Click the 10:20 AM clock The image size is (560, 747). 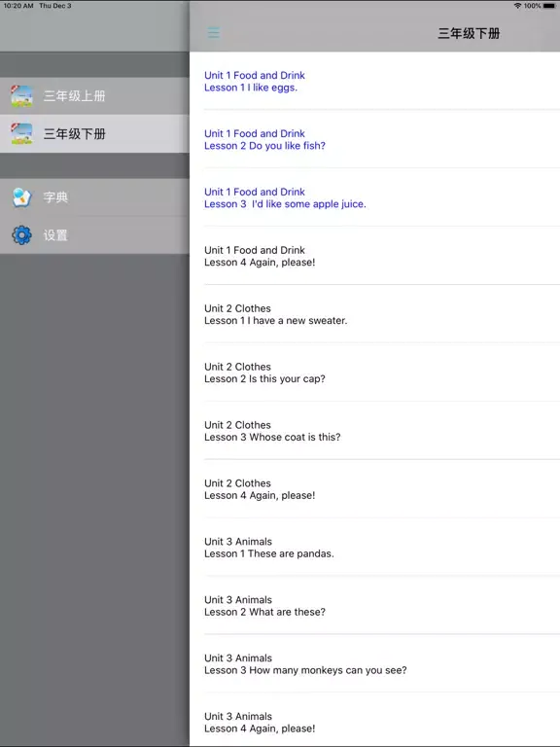pyautogui.click(x=18, y=6)
